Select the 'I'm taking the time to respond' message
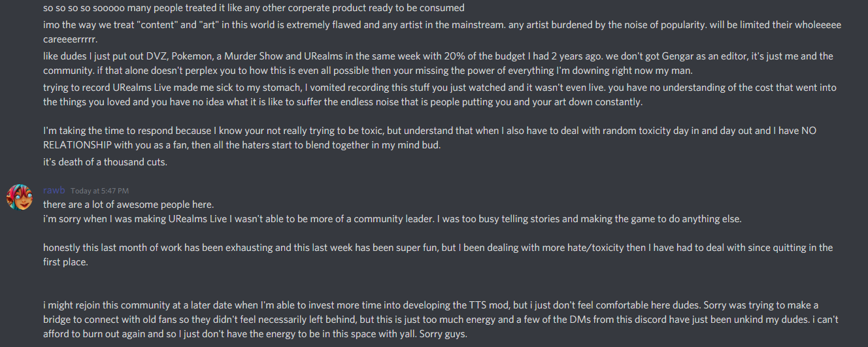This screenshot has width=868, height=347. click(x=430, y=138)
